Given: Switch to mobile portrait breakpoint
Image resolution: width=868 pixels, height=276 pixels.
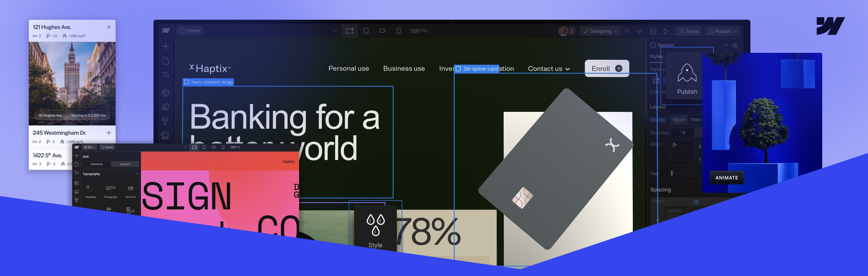Looking at the screenshot, I should [398, 31].
